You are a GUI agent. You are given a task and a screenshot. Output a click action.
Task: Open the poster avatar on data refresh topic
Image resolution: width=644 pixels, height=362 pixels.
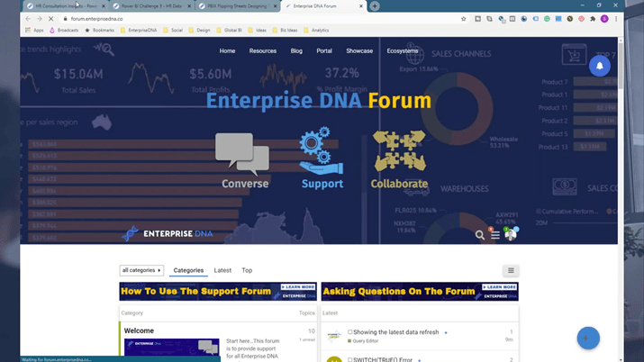tap(334, 336)
